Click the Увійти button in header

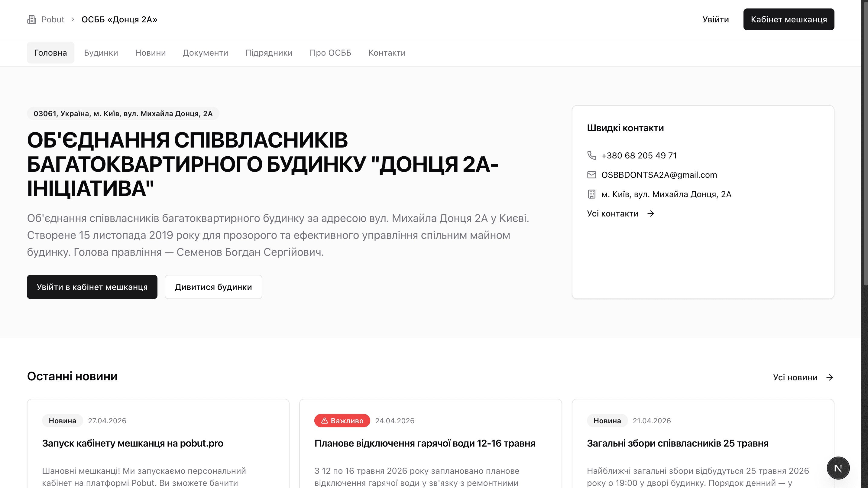tap(716, 20)
